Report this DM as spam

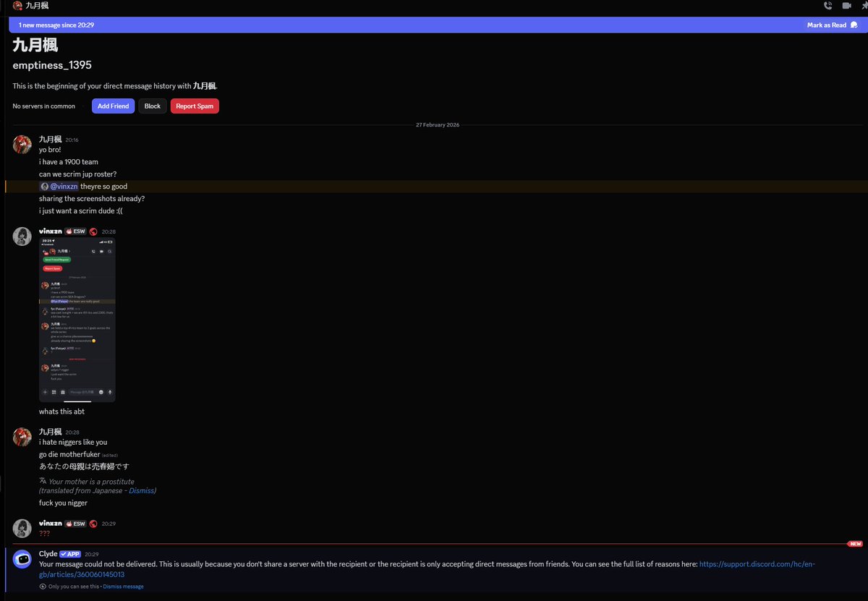(195, 106)
